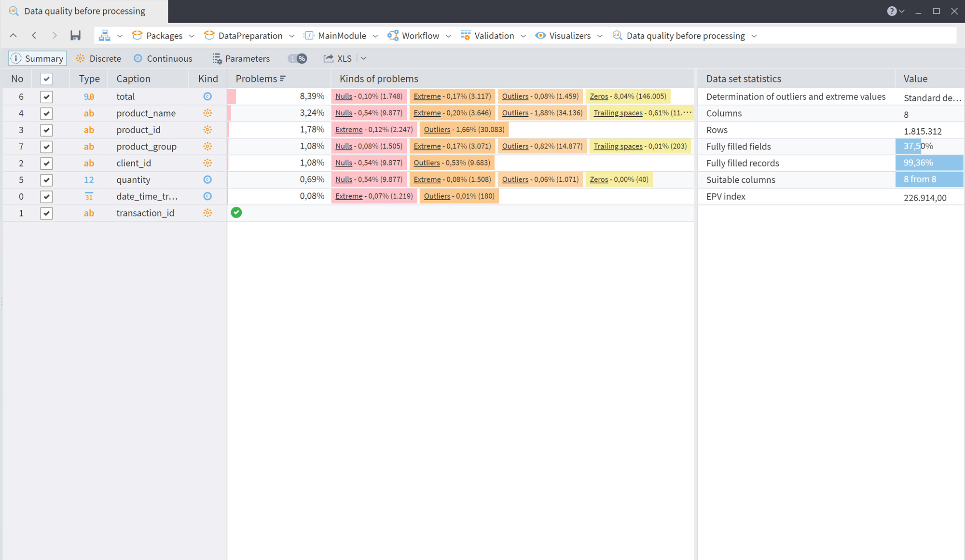Uncheck the quantity row checkbox
The width and height of the screenshot is (965, 560).
tap(46, 180)
